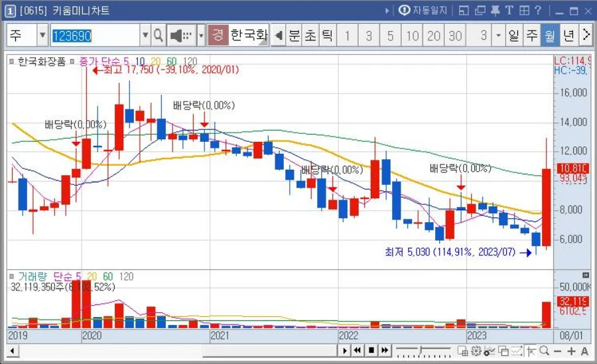Click the scroll-left arrow on chart scrollbar
The height and width of the screenshot is (364, 597).
click(12, 350)
